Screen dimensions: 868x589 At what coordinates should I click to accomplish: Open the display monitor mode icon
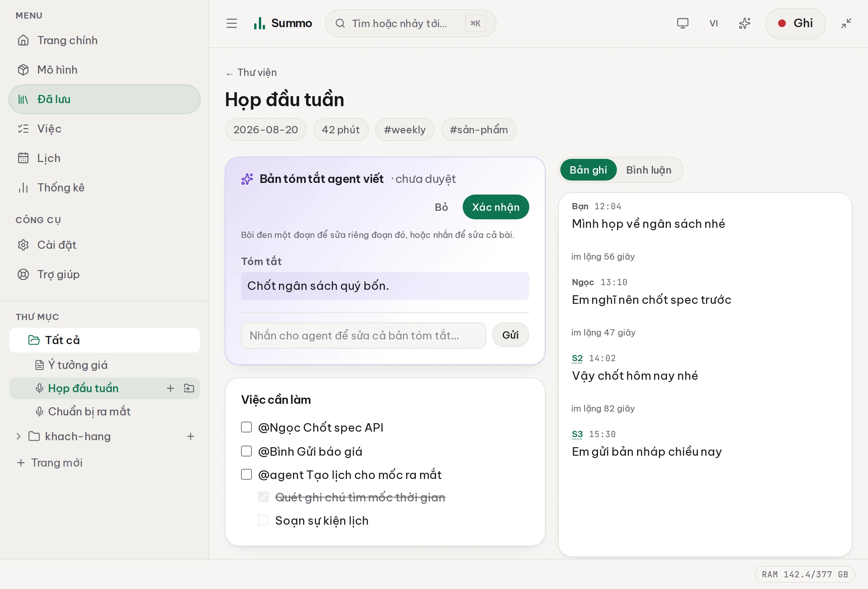[x=683, y=23]
